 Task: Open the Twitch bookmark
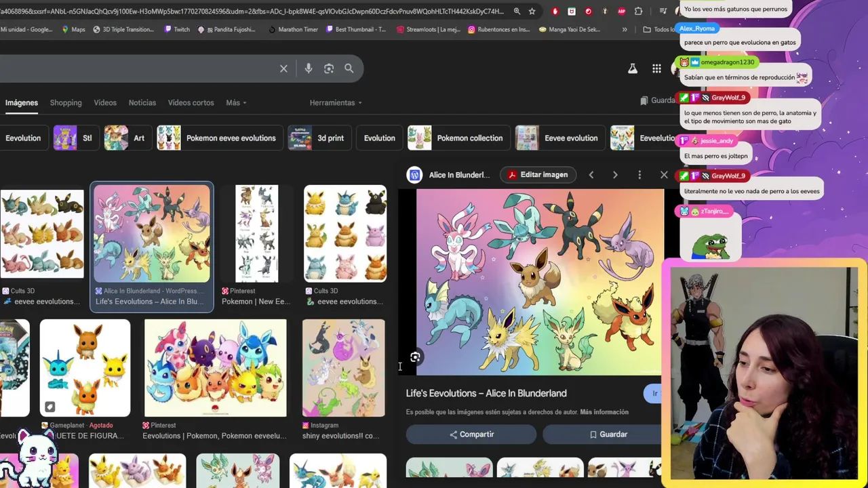click(176, 30)
